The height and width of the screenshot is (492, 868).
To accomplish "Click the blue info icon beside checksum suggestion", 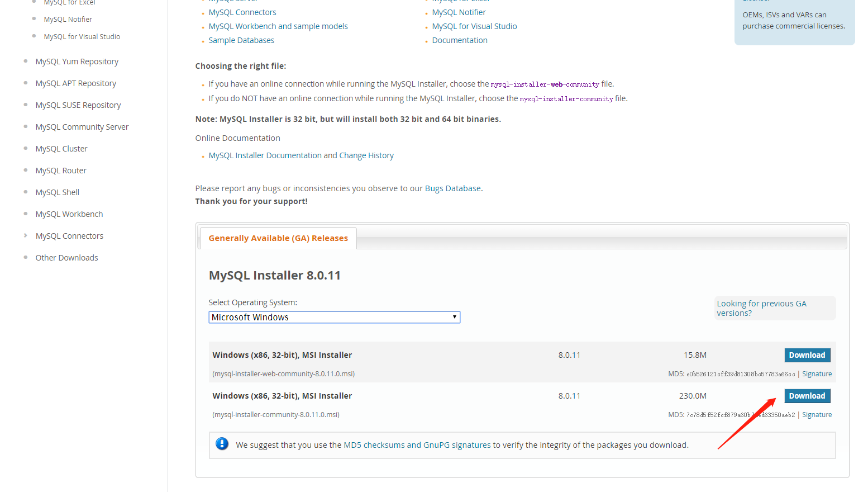I will [222, 444].
